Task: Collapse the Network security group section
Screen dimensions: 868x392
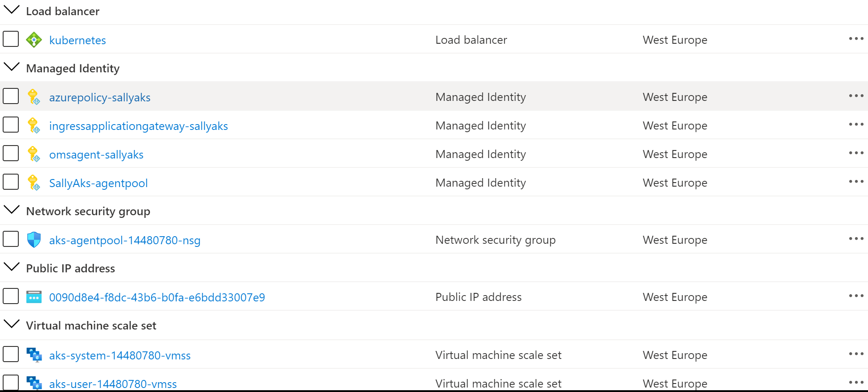Action: tap(11, 209)
